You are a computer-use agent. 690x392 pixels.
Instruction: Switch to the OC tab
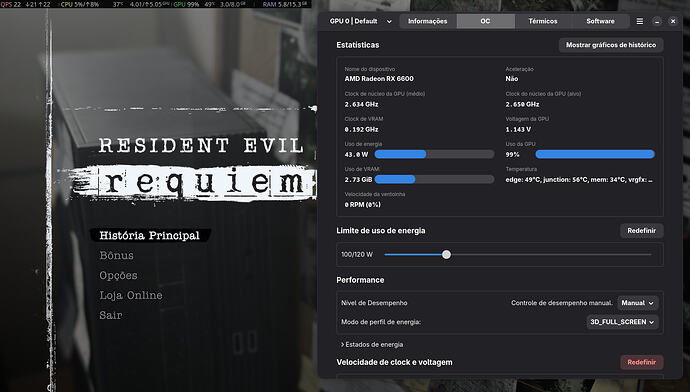pos(485,21)
